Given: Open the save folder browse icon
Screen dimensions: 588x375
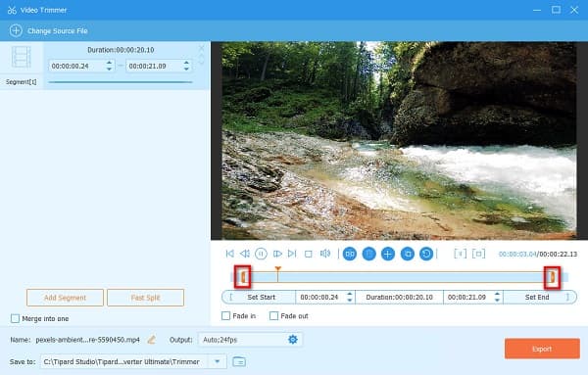Looking at the screenshot, I should (239, 361).
